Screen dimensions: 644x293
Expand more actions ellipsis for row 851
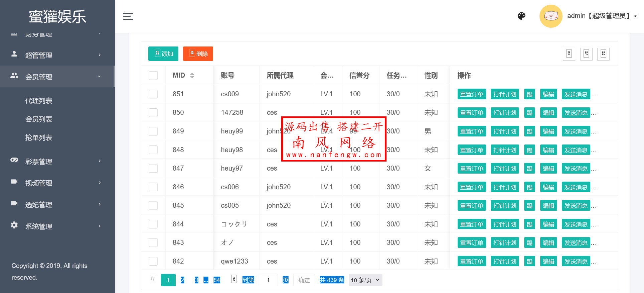tap(594, 95)
